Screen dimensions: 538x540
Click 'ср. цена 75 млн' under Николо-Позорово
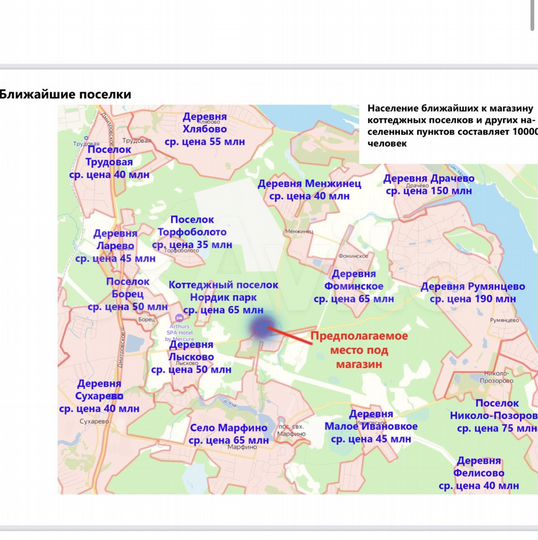point(497,428)
